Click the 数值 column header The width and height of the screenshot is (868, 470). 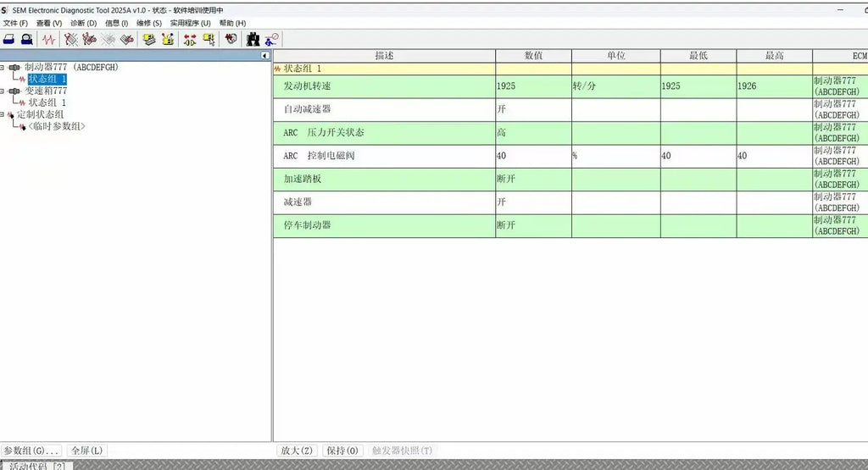click(534, 55)
